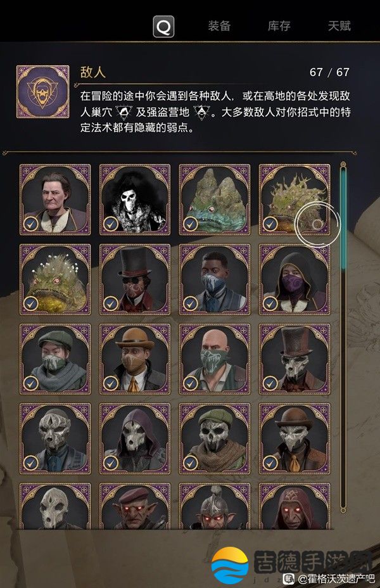This screenshot has height=588, width=380.
Task: Choose the bald man with green mask
Action: click(215, 359)
